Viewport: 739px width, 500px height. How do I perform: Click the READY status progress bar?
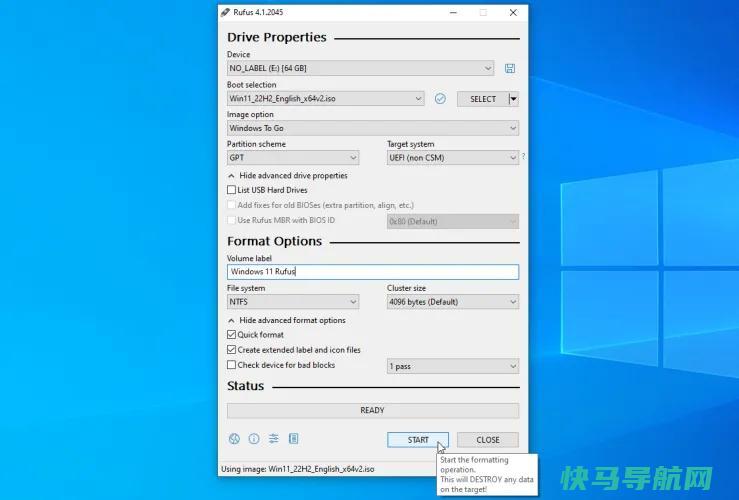[x=373, y=410]
